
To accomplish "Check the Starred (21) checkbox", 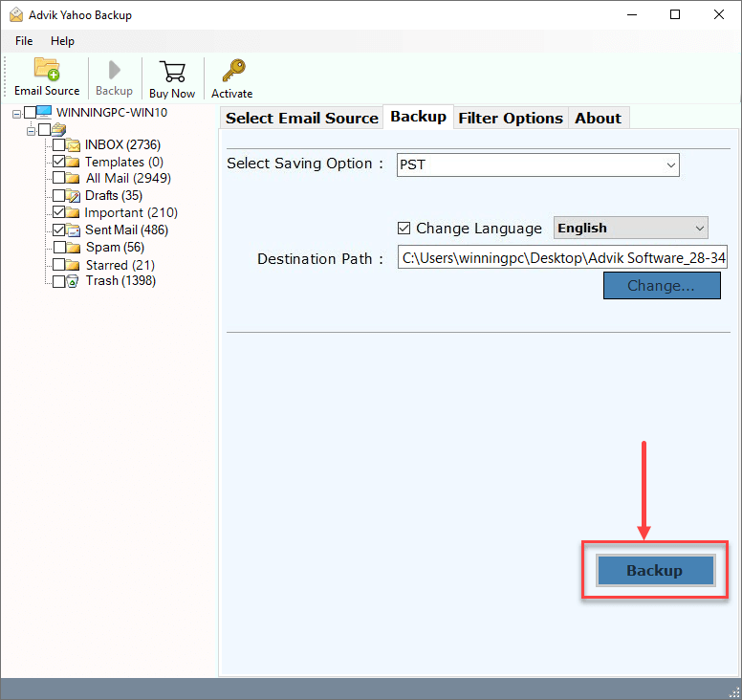I will click(59, 264).
